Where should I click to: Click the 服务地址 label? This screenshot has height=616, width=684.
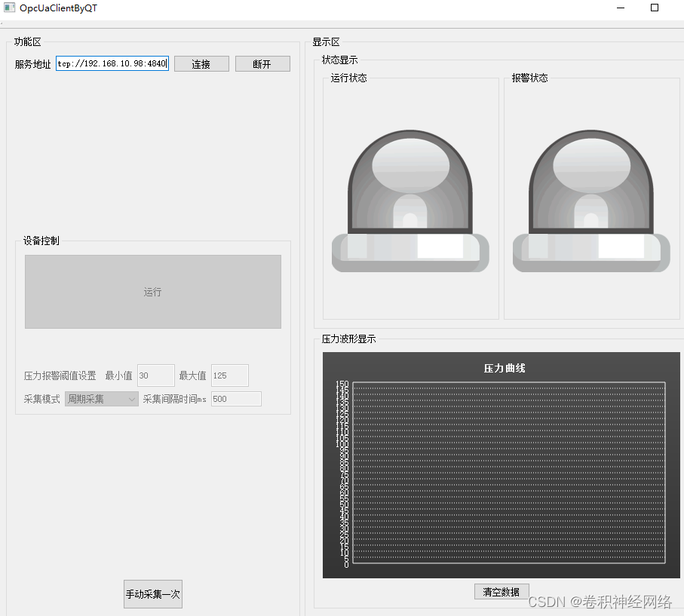[x=32, y=64]
